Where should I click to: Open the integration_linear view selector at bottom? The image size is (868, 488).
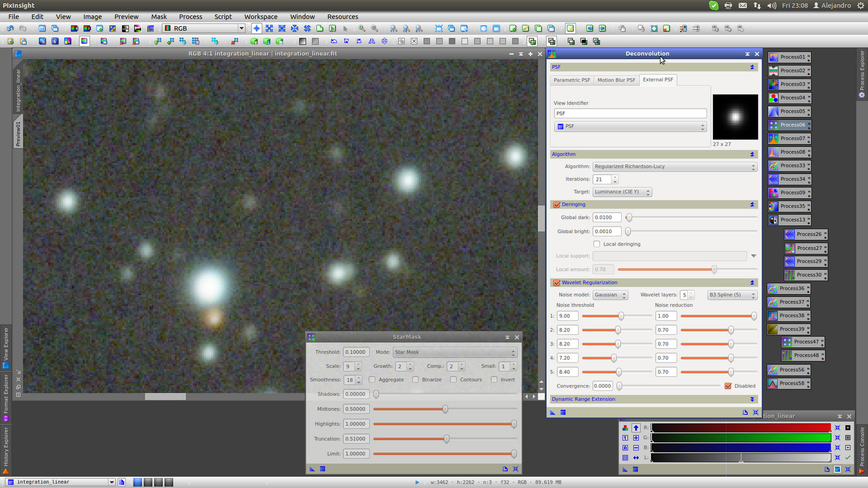tap(61, 482)
